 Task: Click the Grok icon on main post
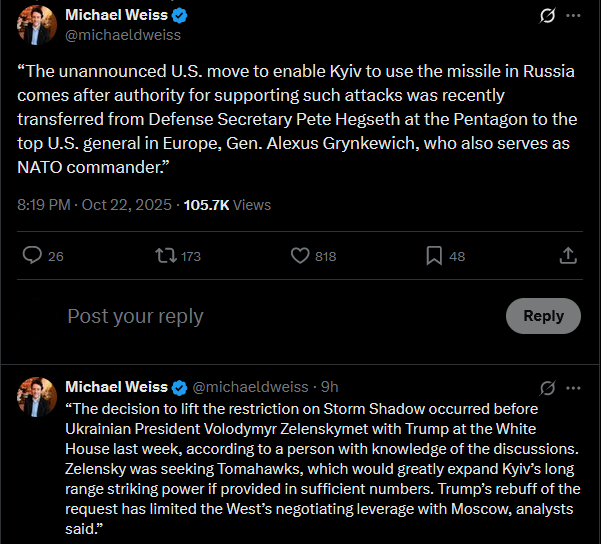547,16
